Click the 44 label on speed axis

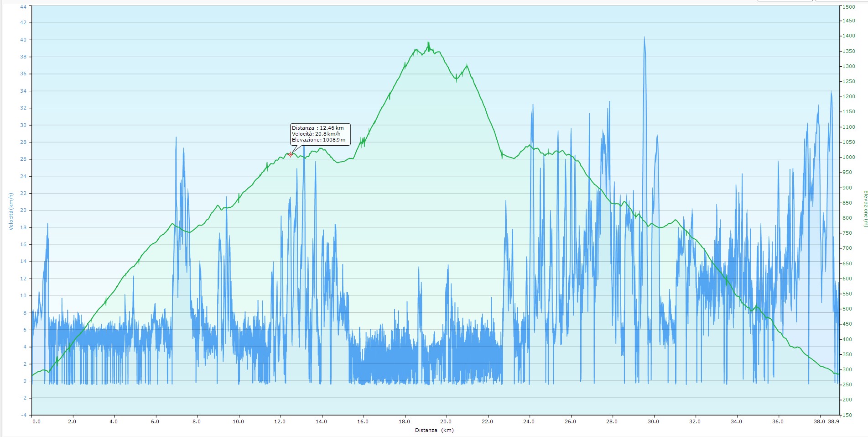point(23,7)
